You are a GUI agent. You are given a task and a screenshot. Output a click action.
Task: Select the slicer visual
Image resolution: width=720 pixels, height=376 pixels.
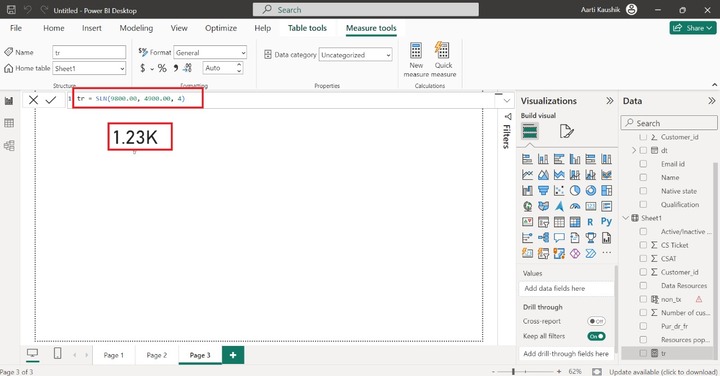pyautogui.click(x=543, y=222)
